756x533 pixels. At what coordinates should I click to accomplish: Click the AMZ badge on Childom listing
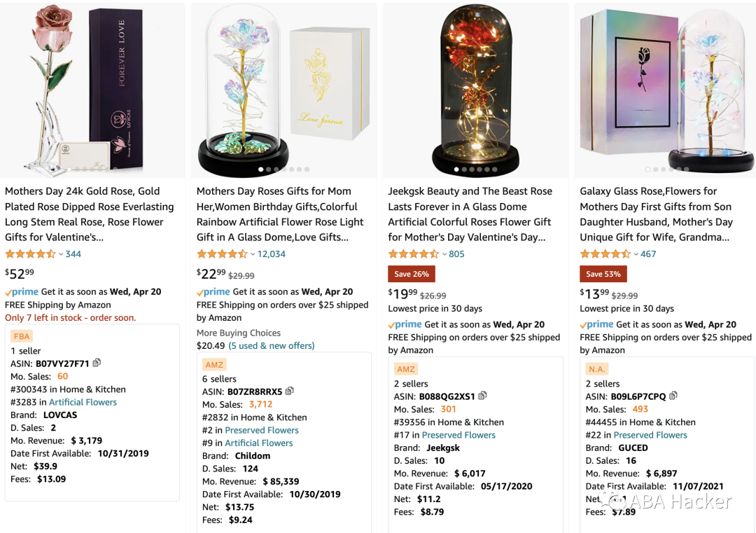pos(214,364)
